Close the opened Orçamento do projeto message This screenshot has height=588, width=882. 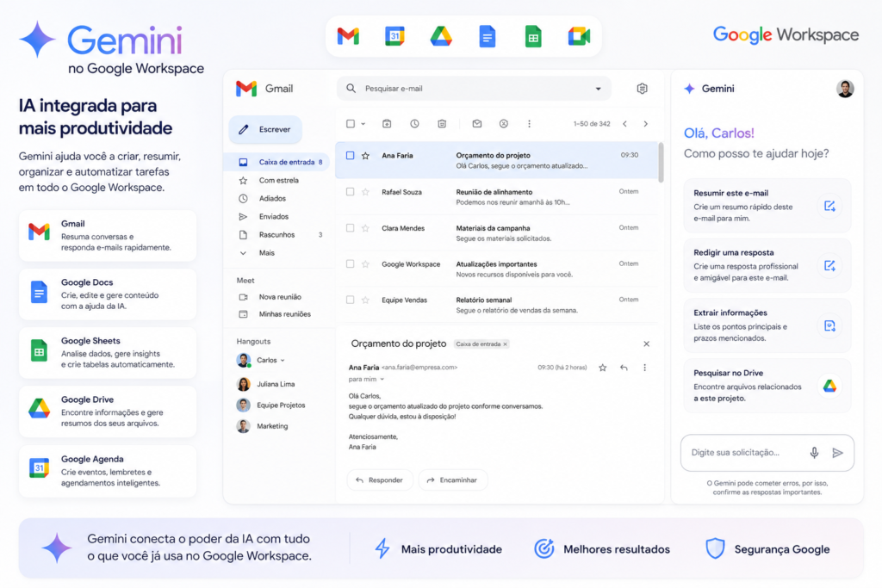point(646,344)
